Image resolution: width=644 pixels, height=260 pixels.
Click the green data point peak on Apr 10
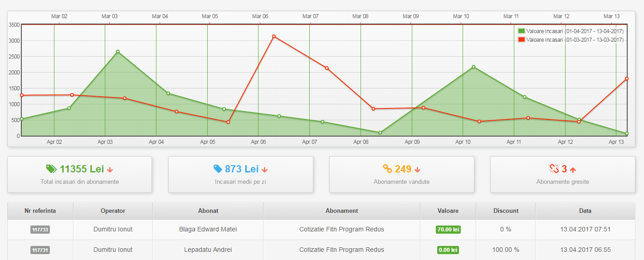click(473, 67)
